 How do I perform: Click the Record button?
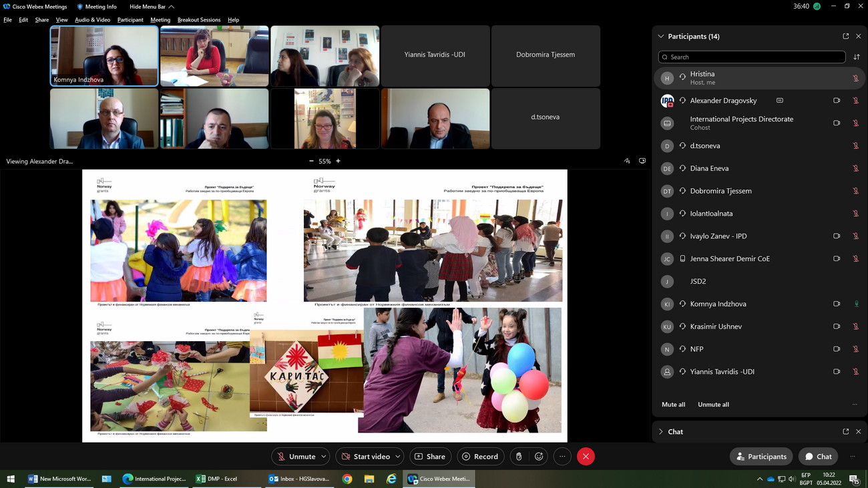480,457
